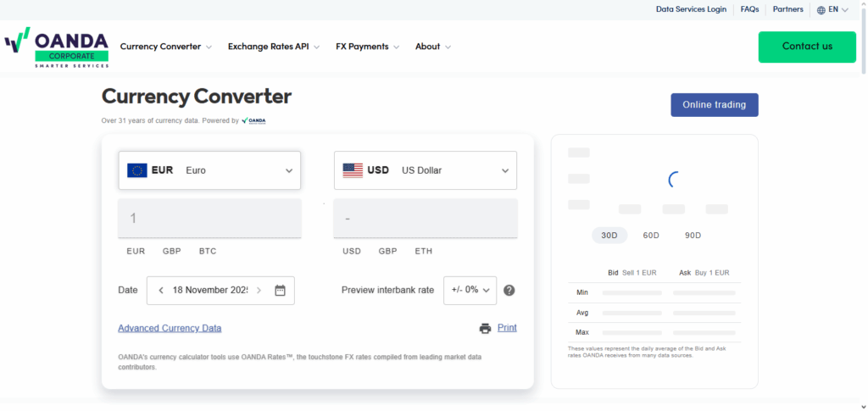Open the USD US Dollar dropdown

(426, 170)
